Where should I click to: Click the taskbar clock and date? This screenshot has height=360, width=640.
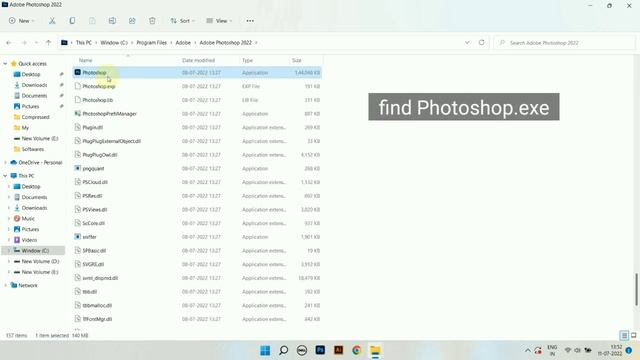[x=610, y=350]
